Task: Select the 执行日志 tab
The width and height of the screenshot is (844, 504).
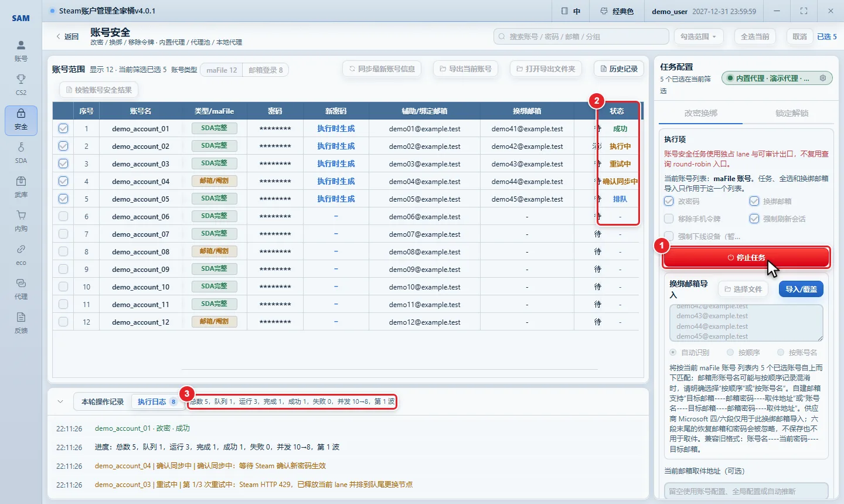Action: tap(156, 401)
